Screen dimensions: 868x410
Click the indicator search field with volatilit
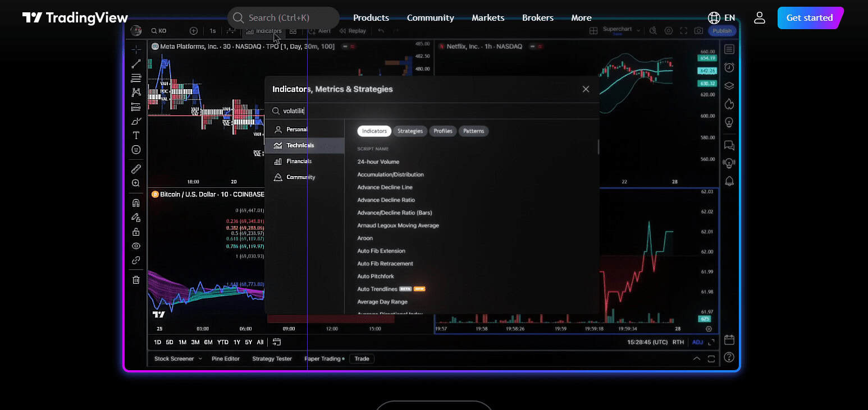pyautogui.click(x=432, y=111)
